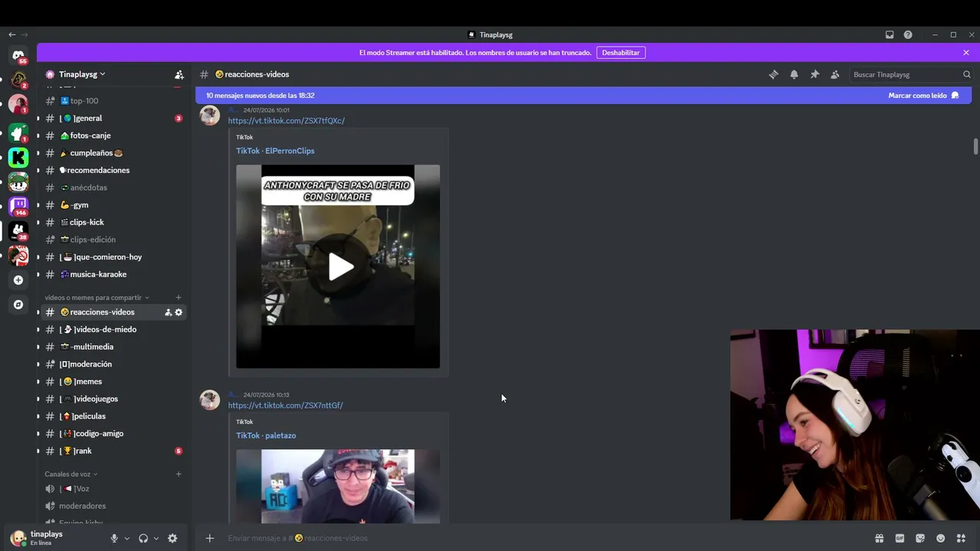The width and height of the screenshot is (980, 551).
Task: Open the cumpleaños channel
Action: coord(113,153)
